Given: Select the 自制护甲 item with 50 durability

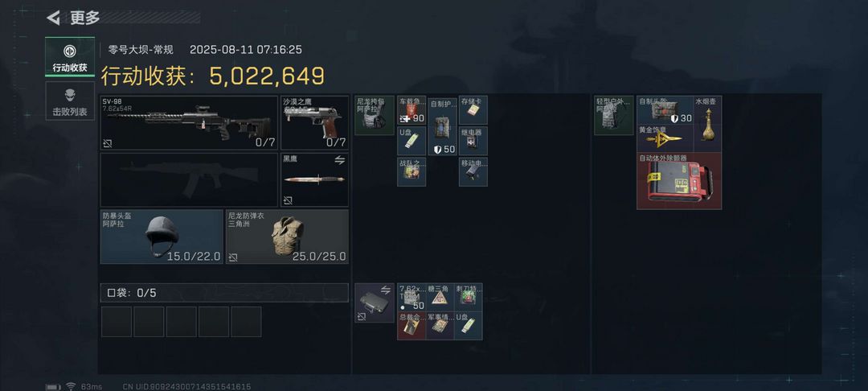Looking at the screenshot, I should tap(442, 127).
